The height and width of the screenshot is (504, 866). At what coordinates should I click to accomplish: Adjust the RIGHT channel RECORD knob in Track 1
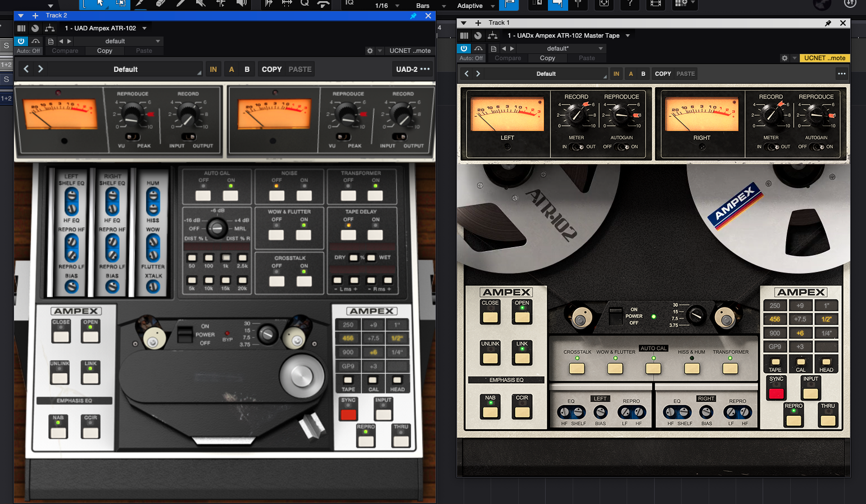coord(771,115)
